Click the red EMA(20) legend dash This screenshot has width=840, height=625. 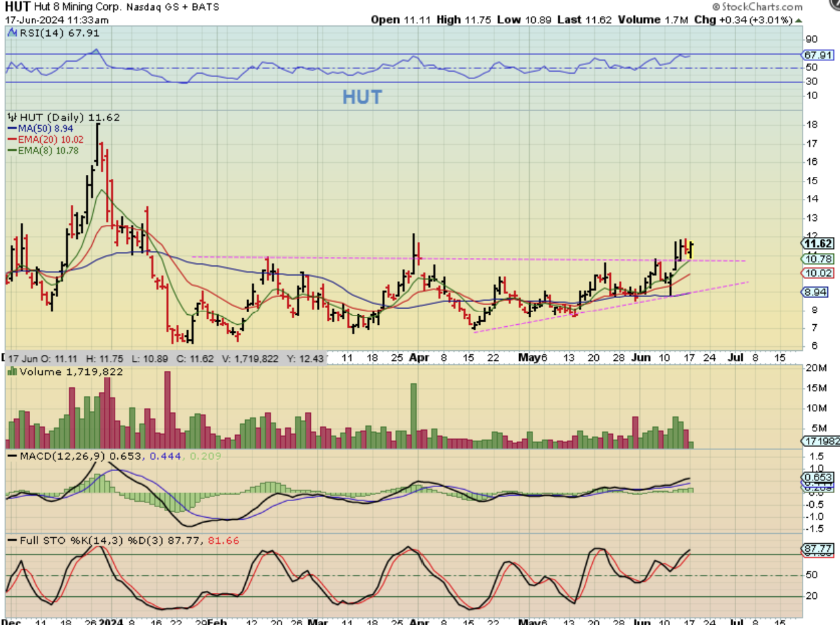click(13, 139)
